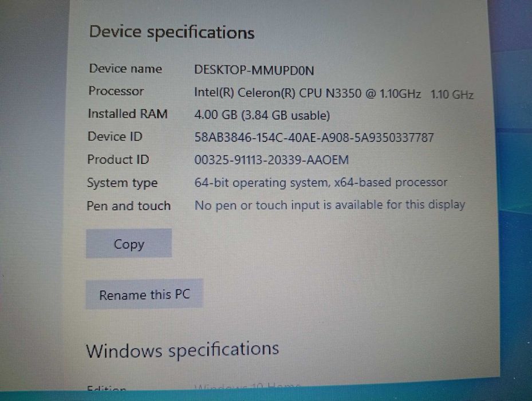This screenshot has width=532, height=401.
Task: Click the System type label
Action: [122, 183]
